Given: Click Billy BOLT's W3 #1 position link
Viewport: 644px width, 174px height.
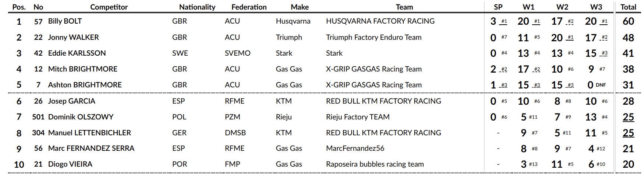Looking at the screenshot, I should [x=604, y=21].
